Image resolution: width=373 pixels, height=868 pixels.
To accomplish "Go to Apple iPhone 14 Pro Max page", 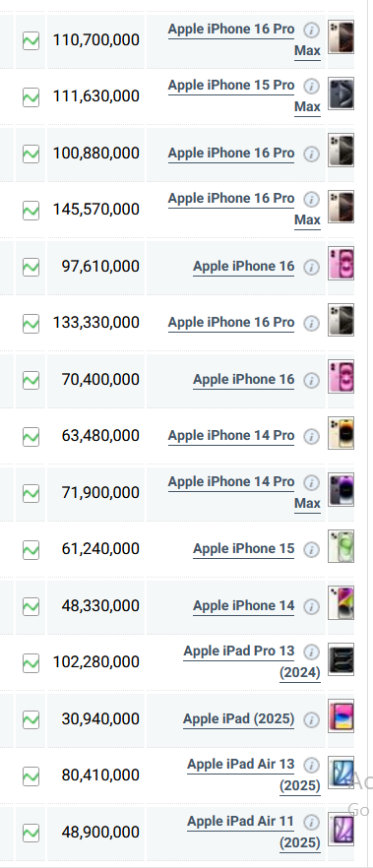I will tap(244, 492).
